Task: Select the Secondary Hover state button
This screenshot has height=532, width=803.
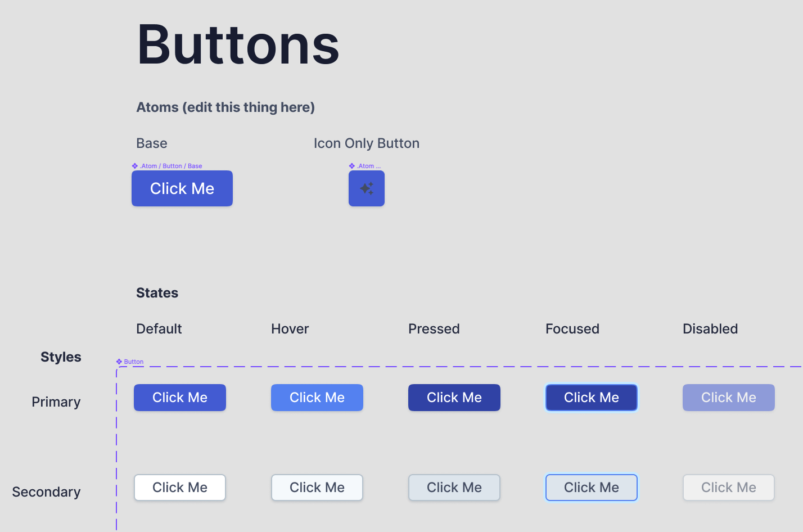Action: pos(317,488)
